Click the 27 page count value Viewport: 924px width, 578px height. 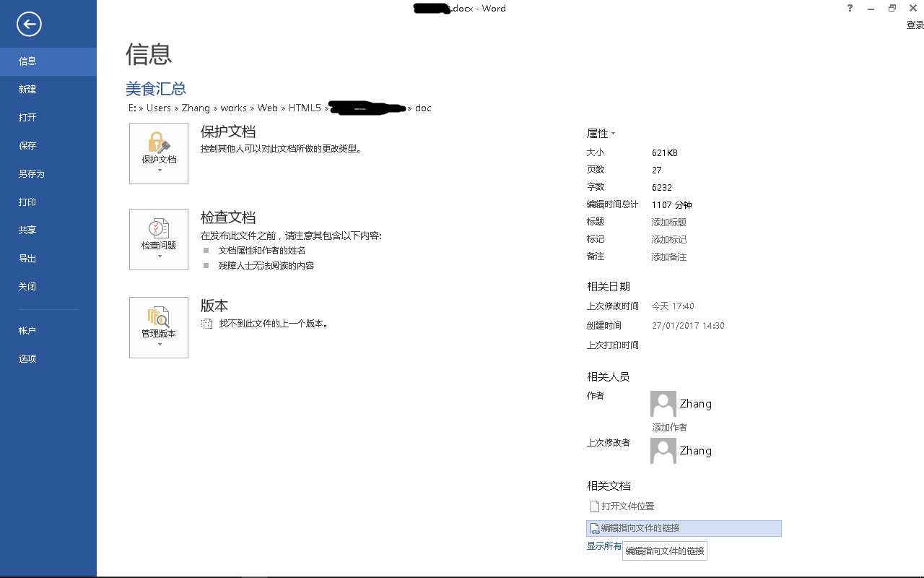tap(657, 171)
